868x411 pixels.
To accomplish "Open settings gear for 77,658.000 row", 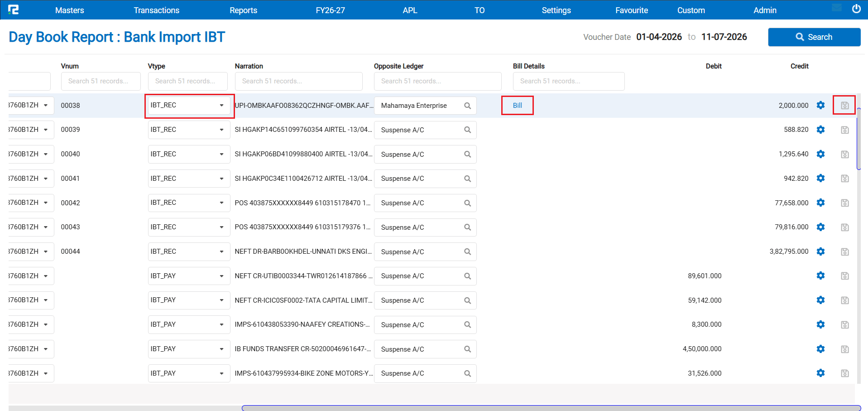I will (820, 203).
